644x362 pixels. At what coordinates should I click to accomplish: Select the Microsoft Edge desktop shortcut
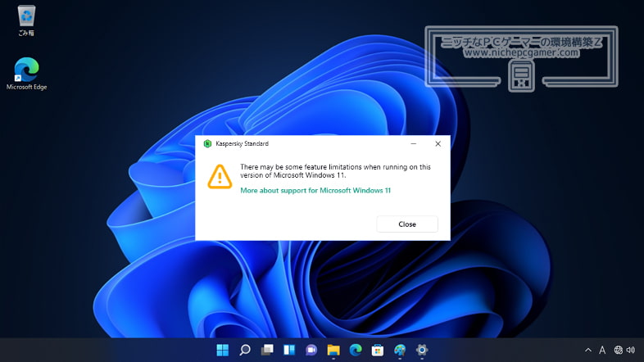(26, 72)
